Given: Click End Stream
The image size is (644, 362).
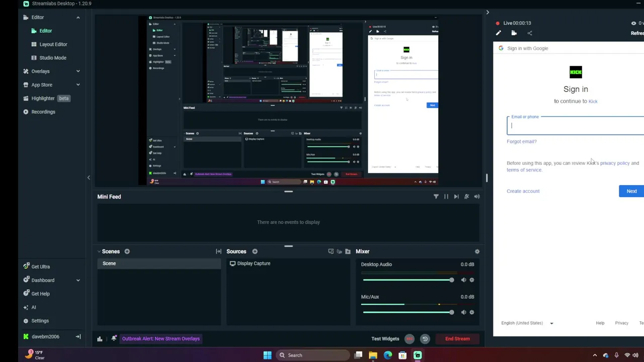Looking at the screenshot, I should coord(457,339).
